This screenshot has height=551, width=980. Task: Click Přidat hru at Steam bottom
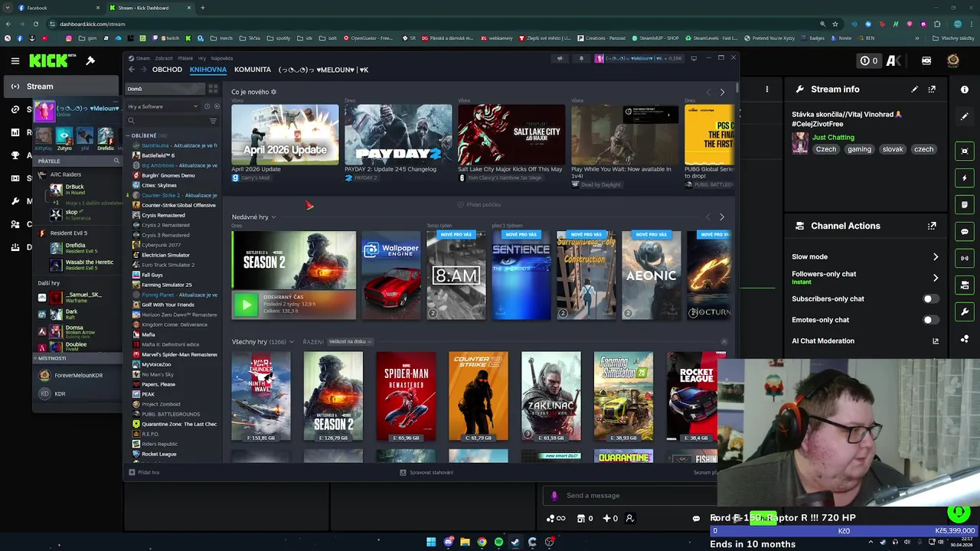pos(145,472)
